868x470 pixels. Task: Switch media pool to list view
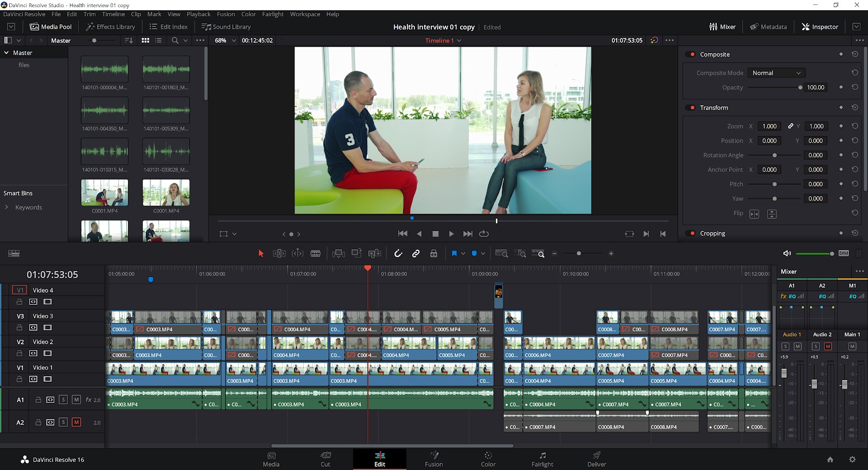(158, 40)
